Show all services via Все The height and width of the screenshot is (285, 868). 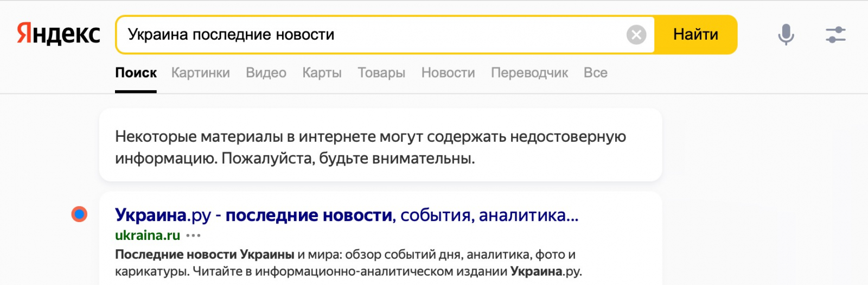tap(595, 73)
